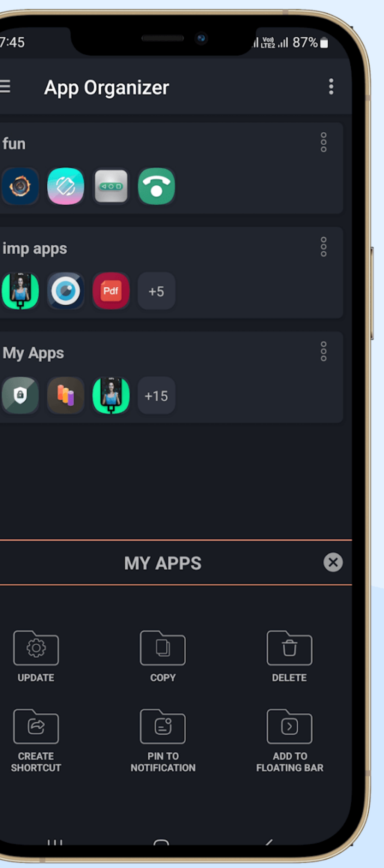384x868 pixels.
Task: Open the hamburger navigation menu
Action: coord(5,86)
